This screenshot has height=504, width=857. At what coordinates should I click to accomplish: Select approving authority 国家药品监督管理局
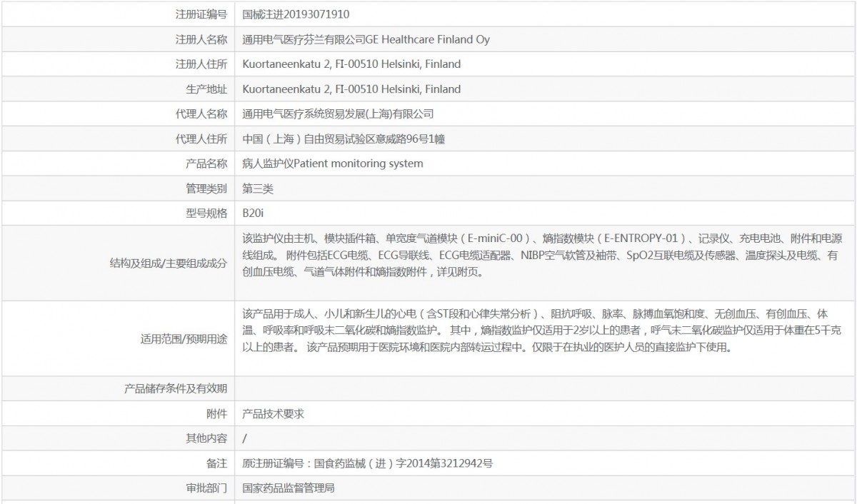(289, 488)
